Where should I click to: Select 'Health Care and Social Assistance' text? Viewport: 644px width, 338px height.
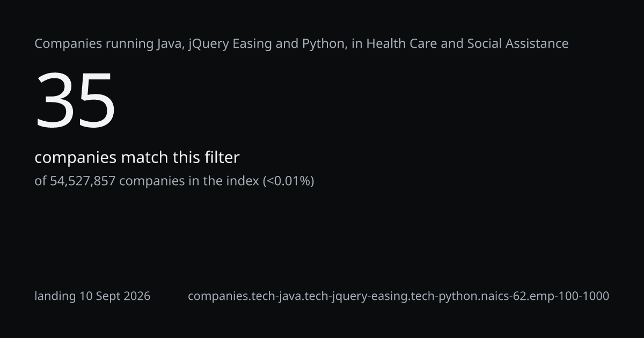(x=467, y=44)
